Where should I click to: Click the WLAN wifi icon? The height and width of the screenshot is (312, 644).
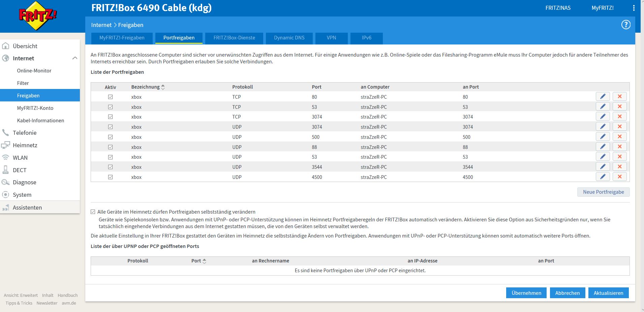(x=5, y=157)
